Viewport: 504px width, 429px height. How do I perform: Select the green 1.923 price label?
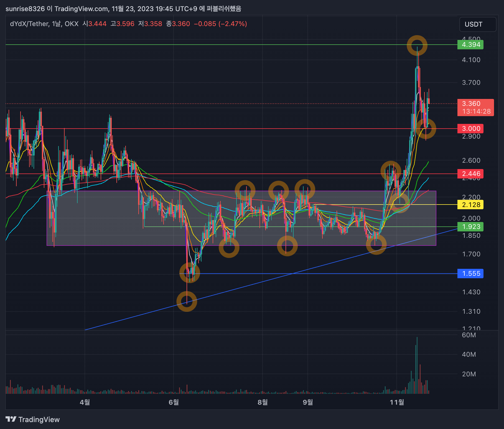tap(470, 227)
